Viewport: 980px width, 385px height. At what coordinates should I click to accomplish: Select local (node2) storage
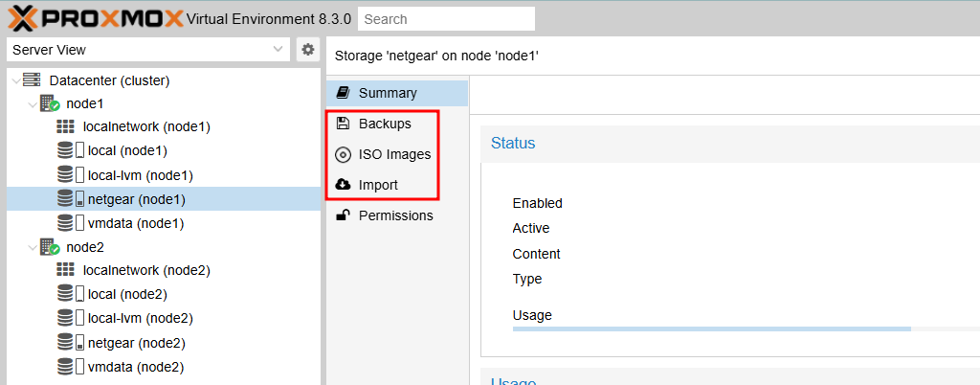click(x=127, y=294)
